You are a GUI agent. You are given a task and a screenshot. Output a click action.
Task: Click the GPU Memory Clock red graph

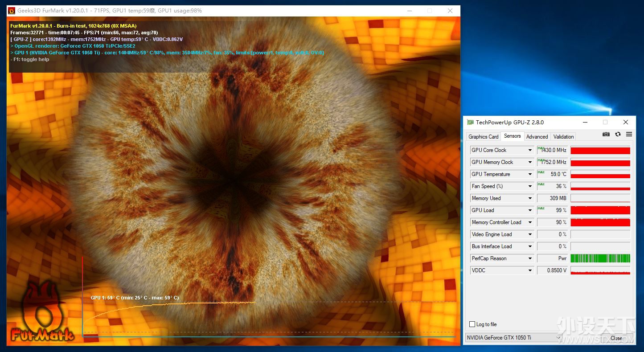click(x=600, y=162)
